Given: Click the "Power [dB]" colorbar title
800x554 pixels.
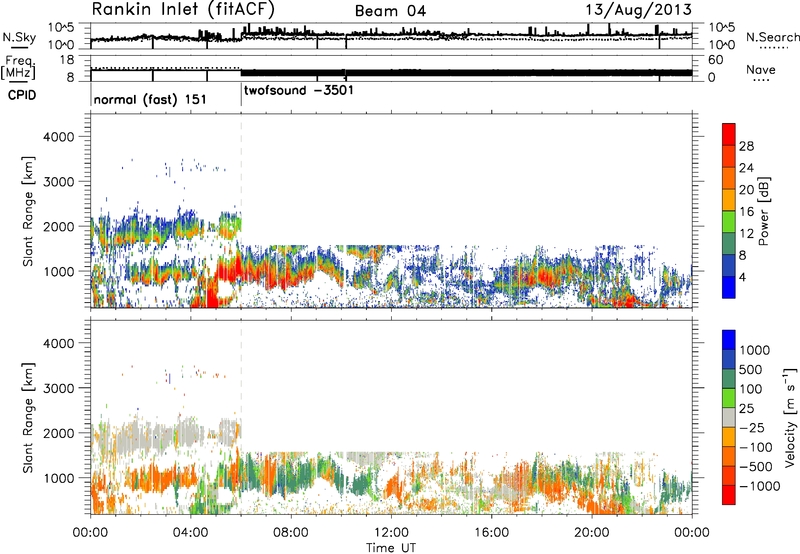Looking at the screenshot, I should click(x=763, y=212).
